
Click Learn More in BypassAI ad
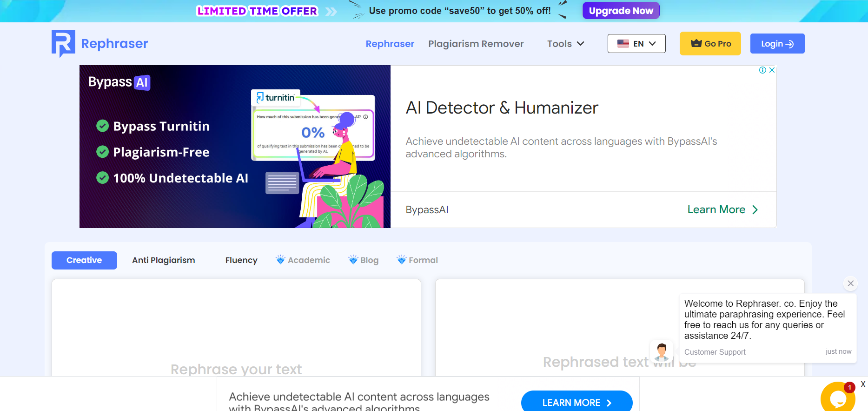pyautogui.click(x=722, y=209)
